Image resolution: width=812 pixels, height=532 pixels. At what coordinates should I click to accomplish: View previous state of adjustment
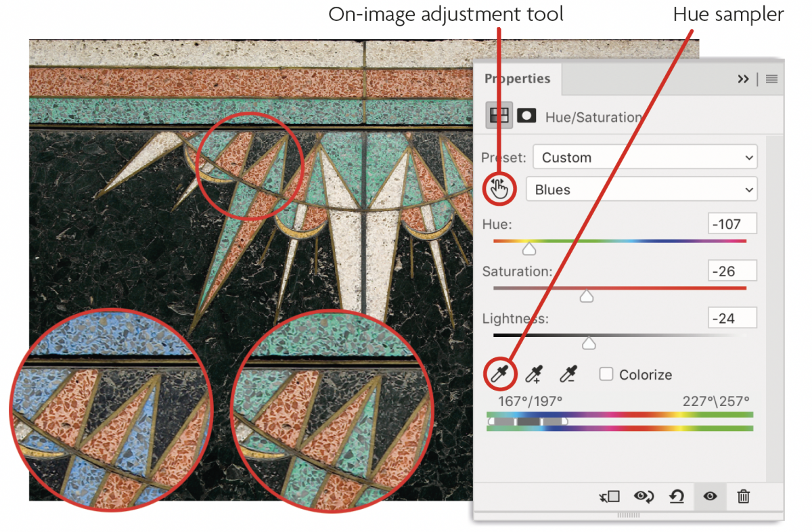tap(644, 497)
